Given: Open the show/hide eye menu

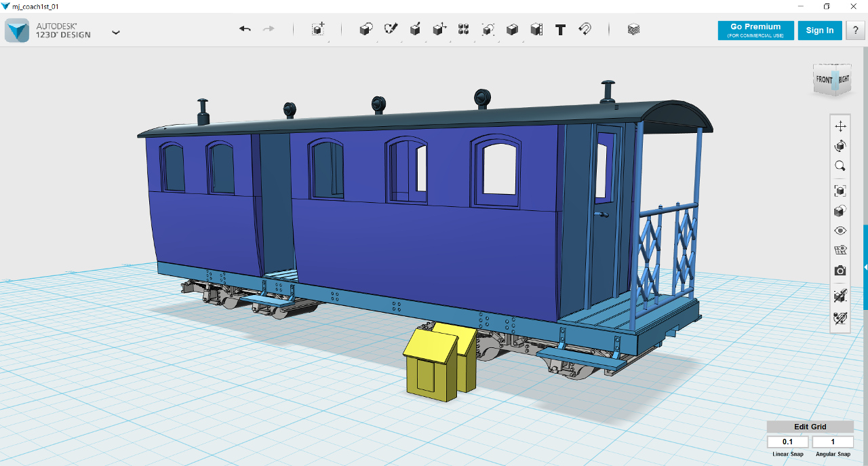Looking at the screenshot, I should [840, 231].
